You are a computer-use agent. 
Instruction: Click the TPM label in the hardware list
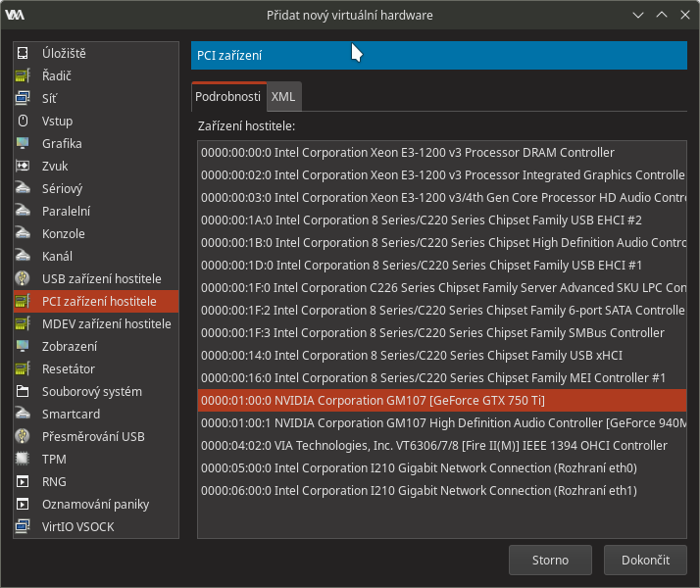54,459
